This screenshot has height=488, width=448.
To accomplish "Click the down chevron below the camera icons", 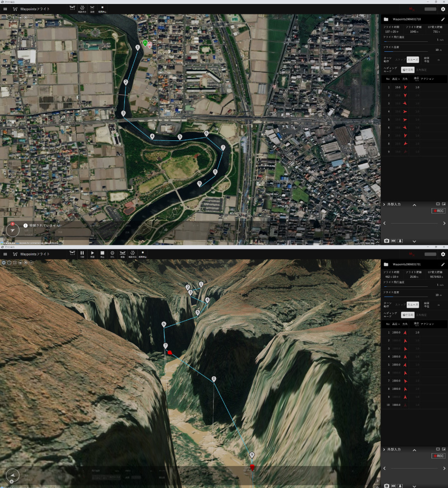I will (414, 241).
